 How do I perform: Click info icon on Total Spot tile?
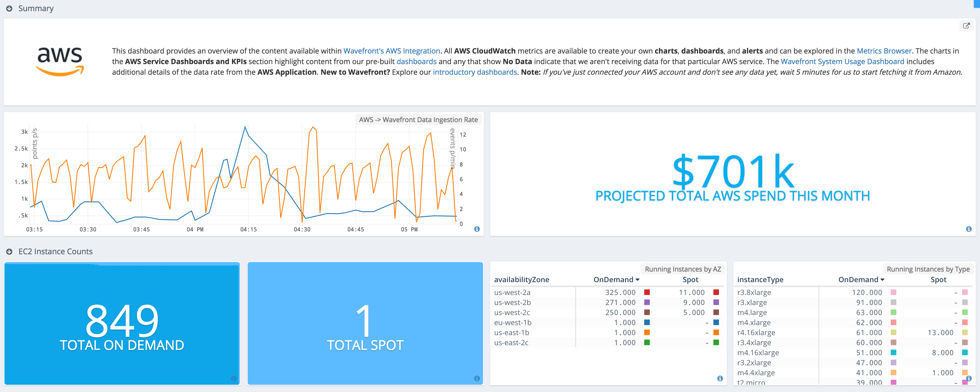[x=477, y=378]
